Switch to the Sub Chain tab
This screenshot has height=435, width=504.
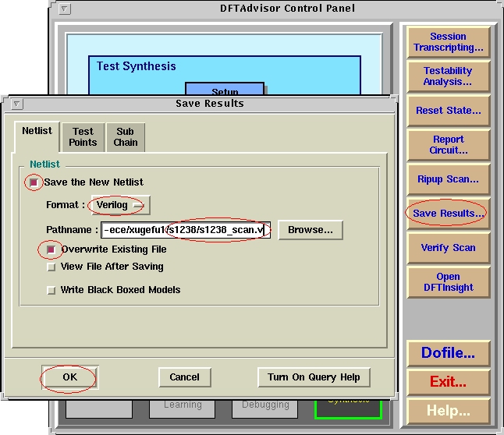(x=125, y=137)
